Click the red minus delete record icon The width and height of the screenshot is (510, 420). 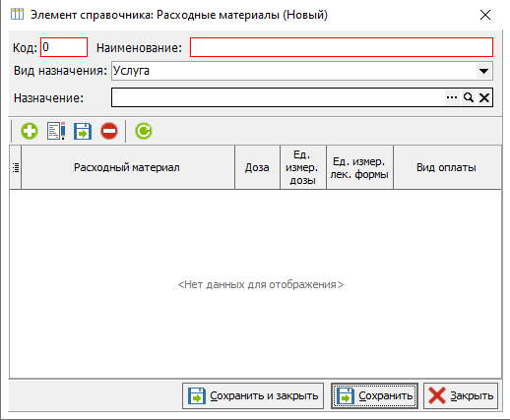pos(109,131)
